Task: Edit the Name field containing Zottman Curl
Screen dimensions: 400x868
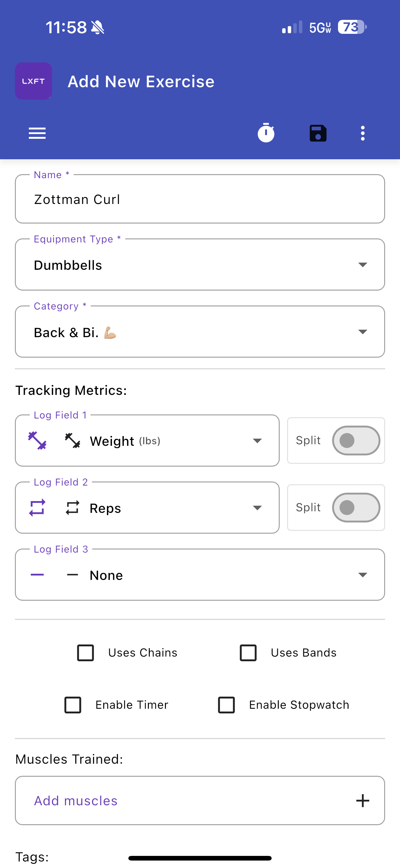Action: click(200, 199)
